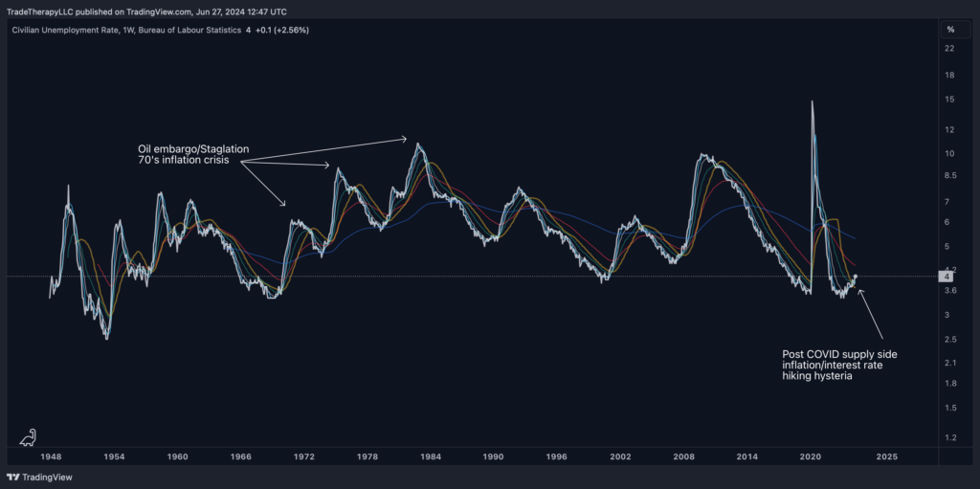980x489 pixels.
Task: Click the 1984 label on time axis
Action: [430, 457]
